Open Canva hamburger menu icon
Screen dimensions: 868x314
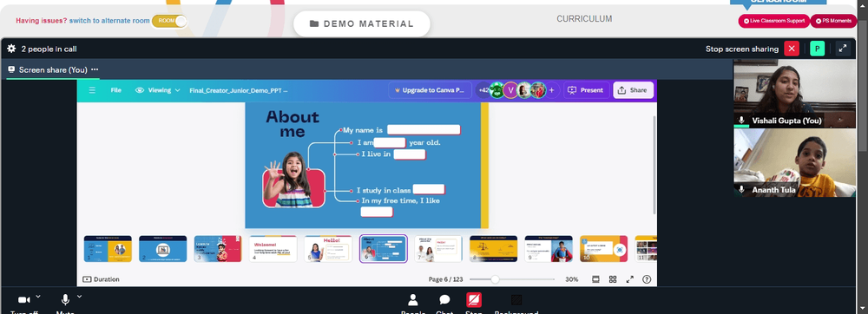tap(92, 90)
